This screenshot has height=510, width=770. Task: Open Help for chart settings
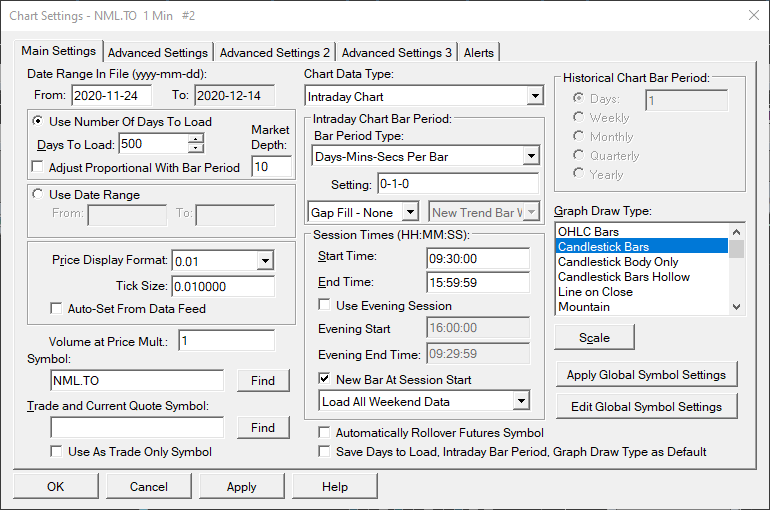click(335, 486)
